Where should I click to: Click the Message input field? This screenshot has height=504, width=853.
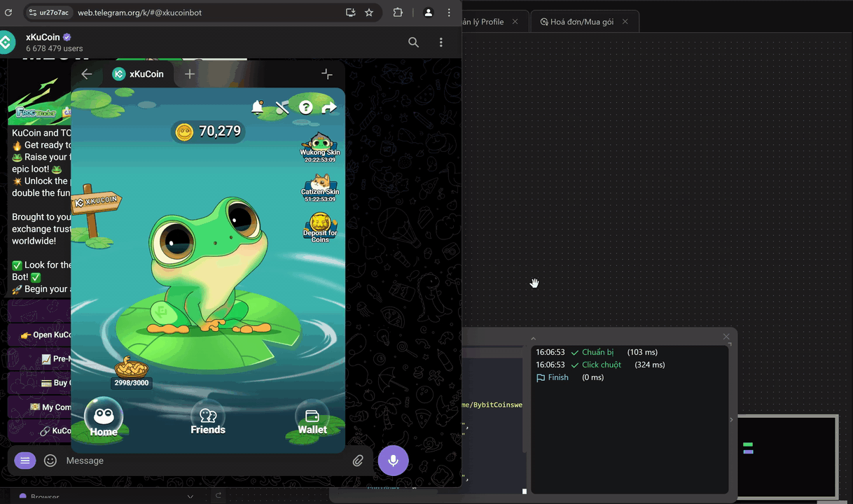coord(203,461)
